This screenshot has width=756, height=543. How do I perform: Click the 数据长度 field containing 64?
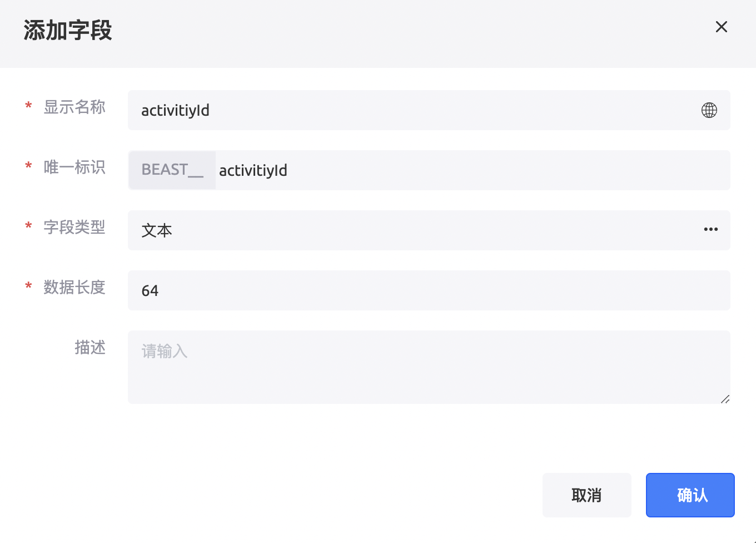coord(428,290)
